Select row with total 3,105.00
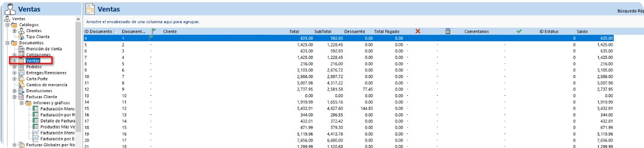Screen dimensions: 644x148 click(348, 70)
